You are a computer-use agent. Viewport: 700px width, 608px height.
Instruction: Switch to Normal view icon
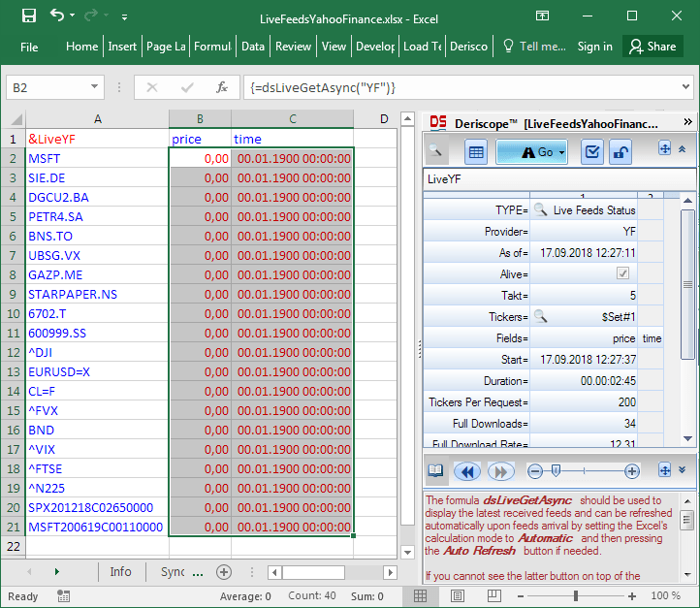click(x=420, y=595)
